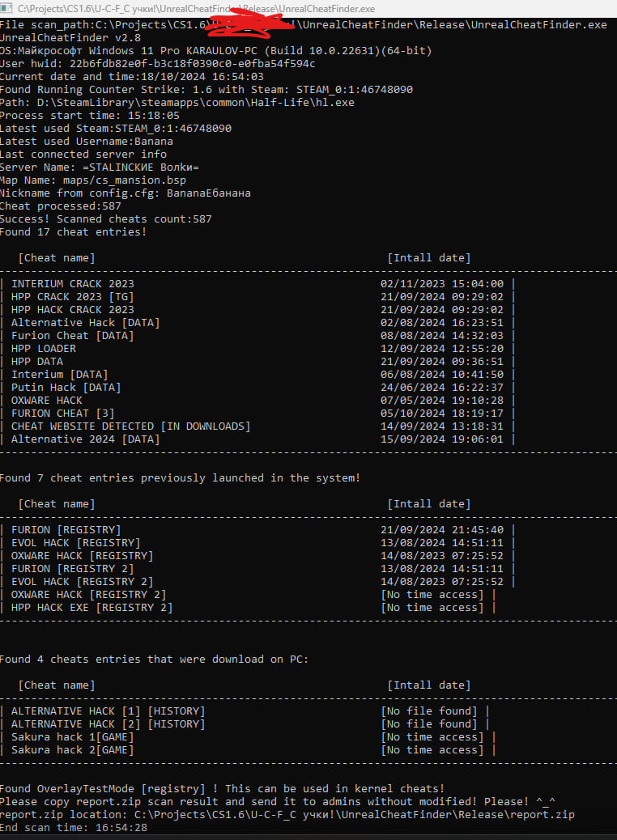Select the Sakura hack 1[GAME] entry

click(x=248, y=737)
